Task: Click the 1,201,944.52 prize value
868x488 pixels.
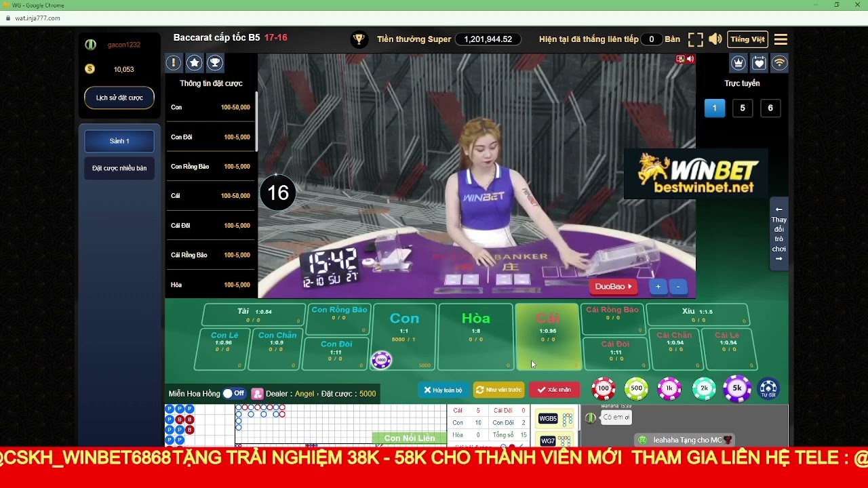Action: (x=488, y=39)
